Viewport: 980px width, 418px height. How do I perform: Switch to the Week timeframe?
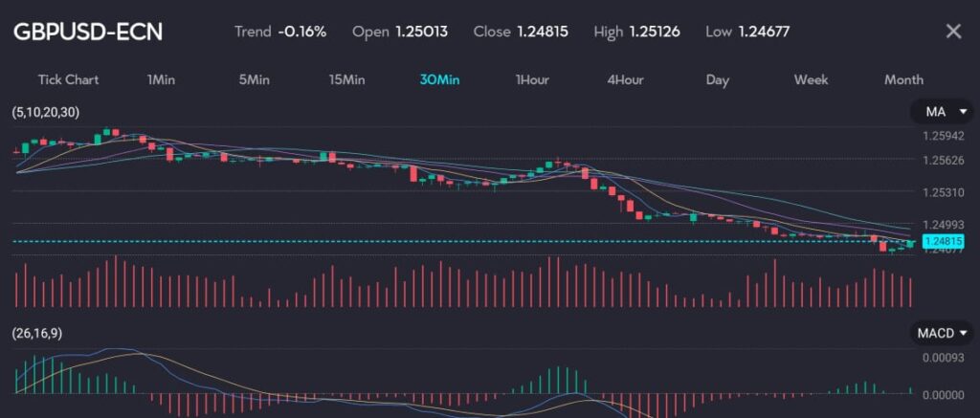click(x=811, y=79)
